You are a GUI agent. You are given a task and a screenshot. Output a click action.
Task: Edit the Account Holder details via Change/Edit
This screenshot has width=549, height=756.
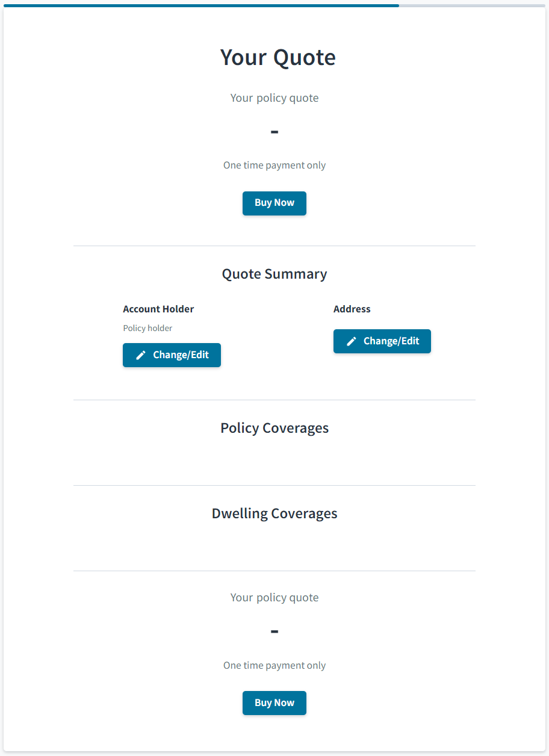tap(172, 355)
